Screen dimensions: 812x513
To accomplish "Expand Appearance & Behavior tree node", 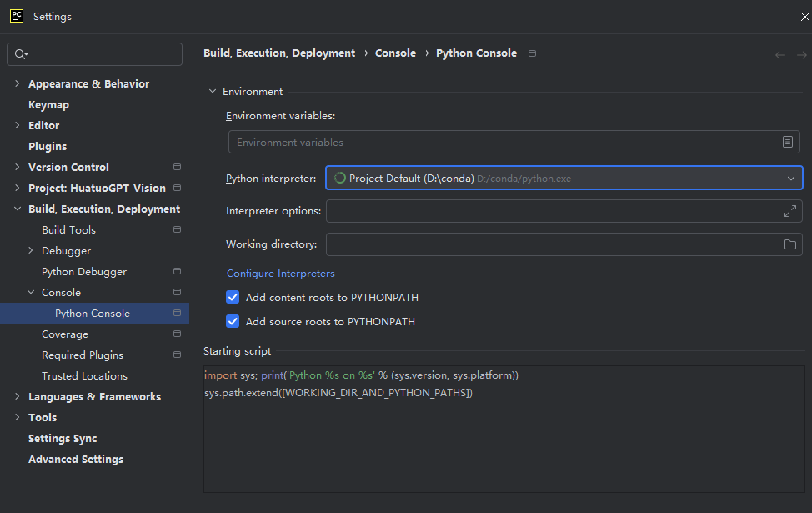I will pyautogui.click(x=17, y=83).
